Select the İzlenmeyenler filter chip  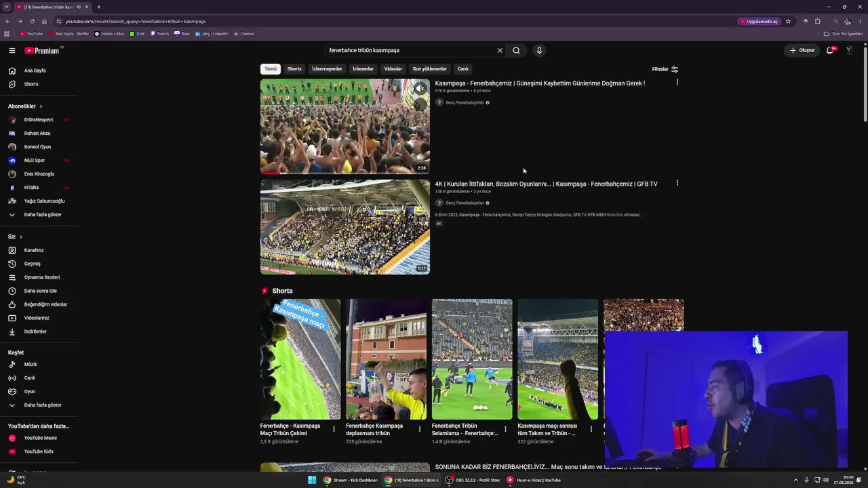(x=327, y=68)
